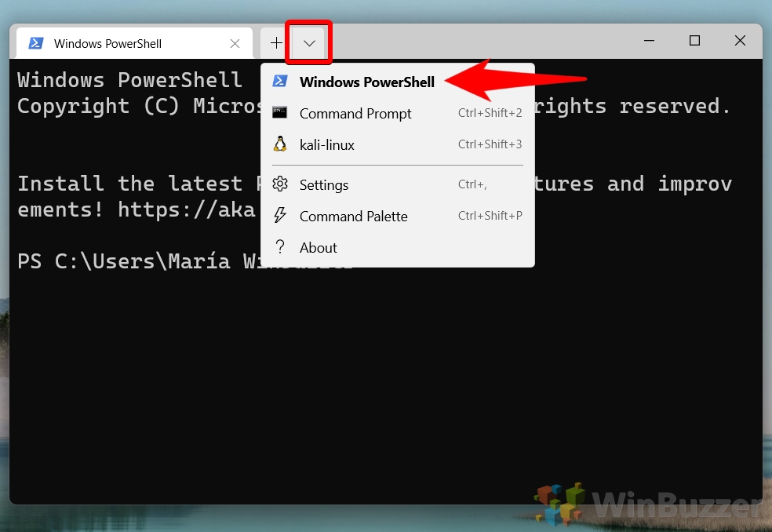Open a new tab with plus button
Image resolution: width=772 pixels, height=532 pixels.
pos(276,43)
